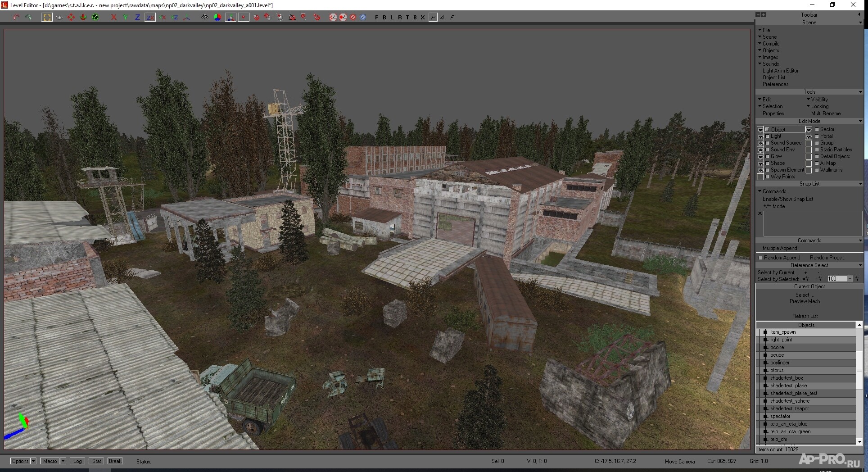Click the Undo arrow in the toolbar
Image resolution: width=868 pixels, height=472 pixels.
click(16, 17)
